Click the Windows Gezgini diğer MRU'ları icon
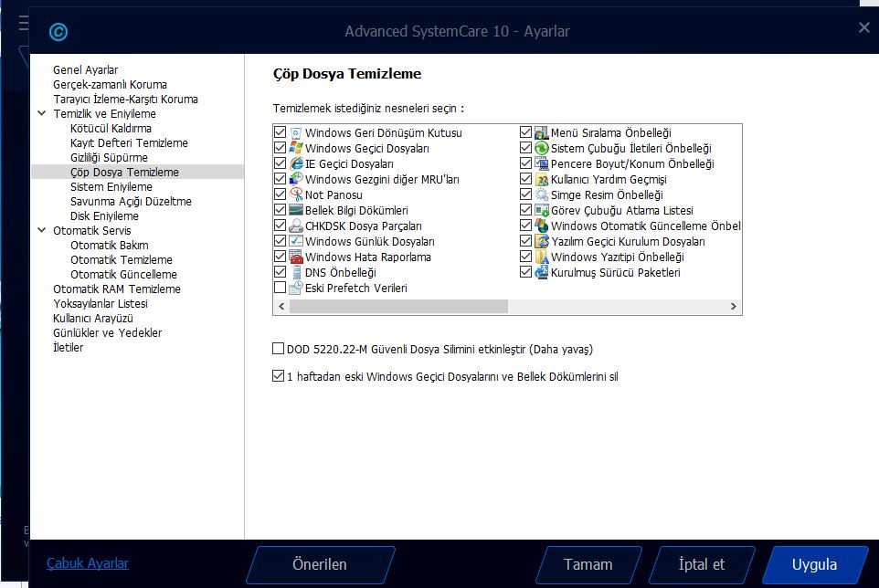 (295, 179)
